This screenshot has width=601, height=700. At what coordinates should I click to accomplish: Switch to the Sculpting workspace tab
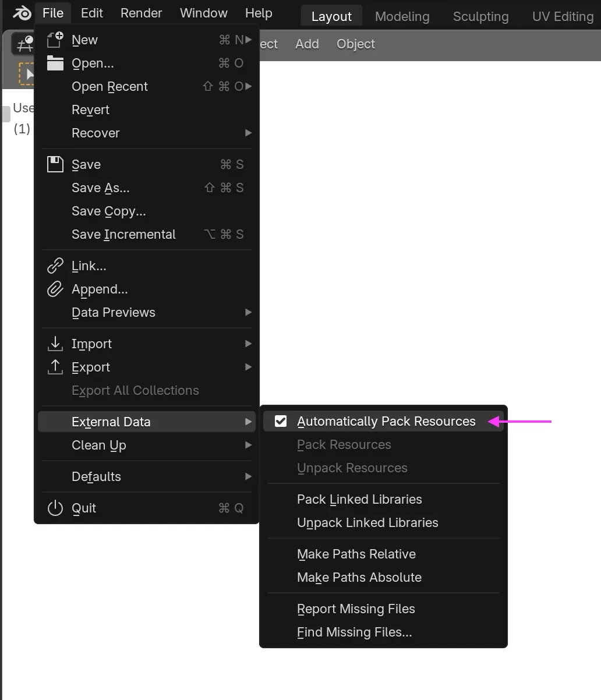[480, 16]
